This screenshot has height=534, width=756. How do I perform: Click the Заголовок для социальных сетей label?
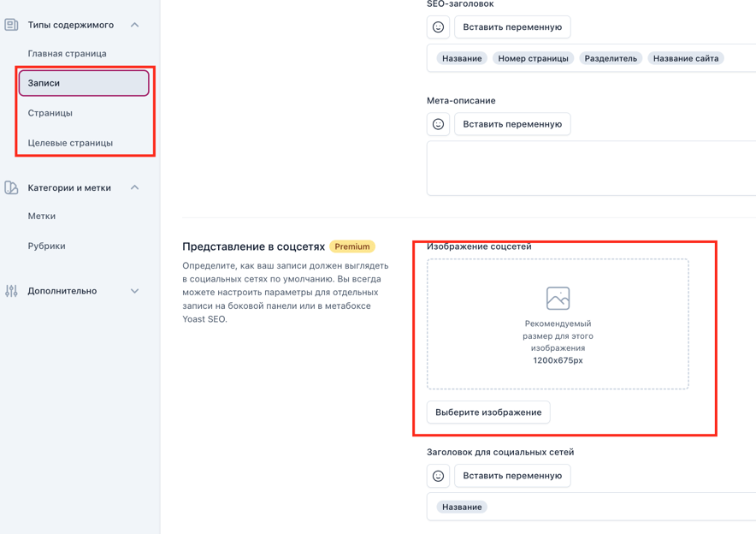coord(500,452)
